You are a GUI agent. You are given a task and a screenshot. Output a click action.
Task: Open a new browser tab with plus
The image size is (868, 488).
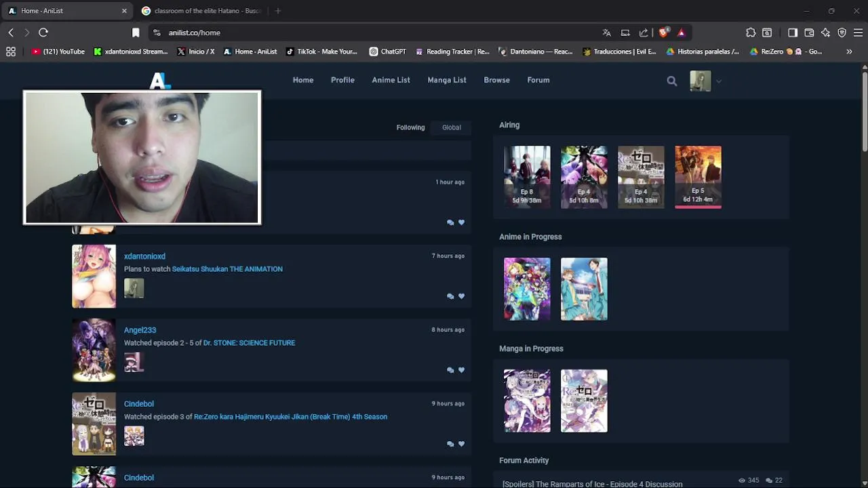(278, 11)
